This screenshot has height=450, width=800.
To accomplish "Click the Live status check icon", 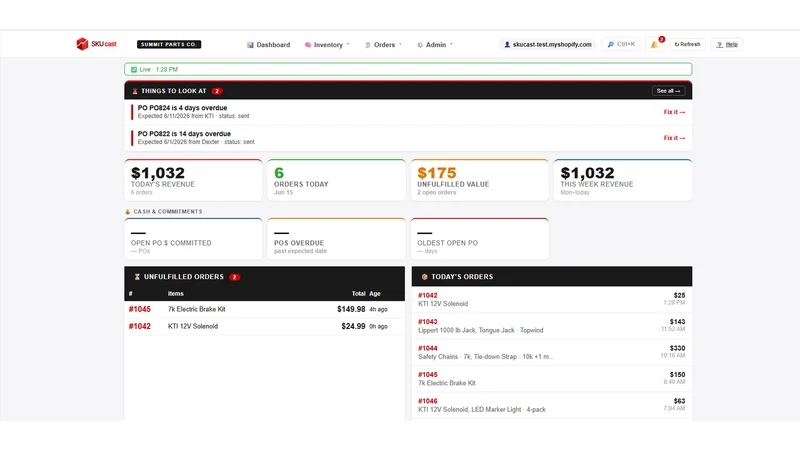I will [x=134, y=69].
